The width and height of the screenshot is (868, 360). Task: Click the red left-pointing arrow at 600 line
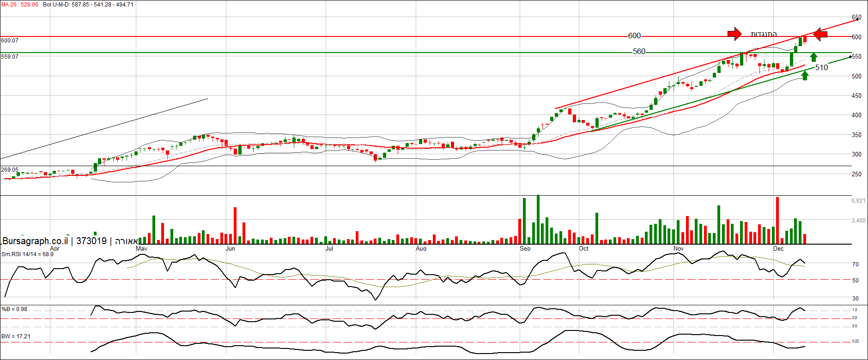[820, 34]
